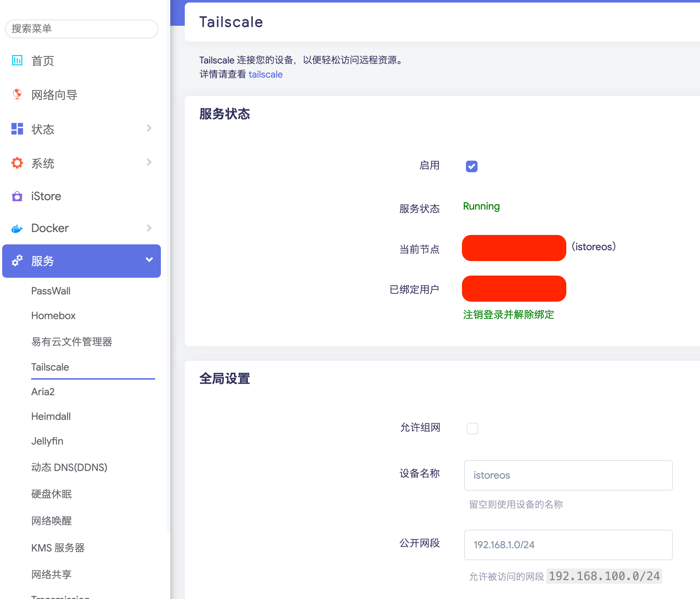
Task: Click the 搜索菜单 search box
Action: coord(82,29)
